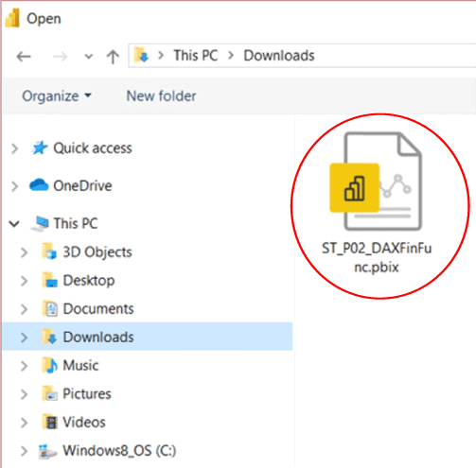Expand the Music node

(x=24, y=366)
